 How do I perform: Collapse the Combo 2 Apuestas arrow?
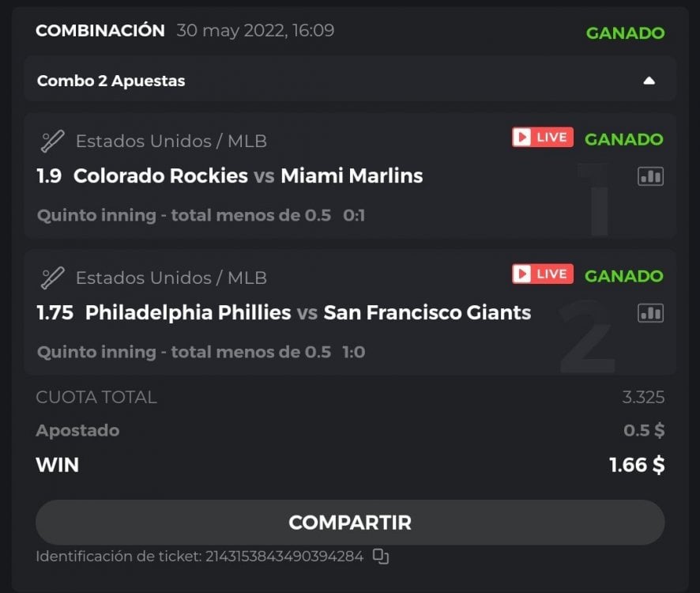point(649,81)
